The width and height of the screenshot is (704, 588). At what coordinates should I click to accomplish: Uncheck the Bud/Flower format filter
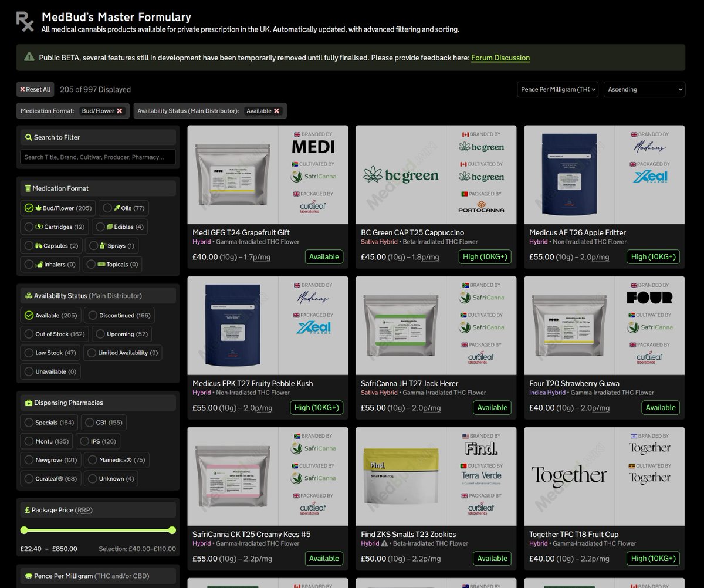pyautogui.click(x=57, y=208)
